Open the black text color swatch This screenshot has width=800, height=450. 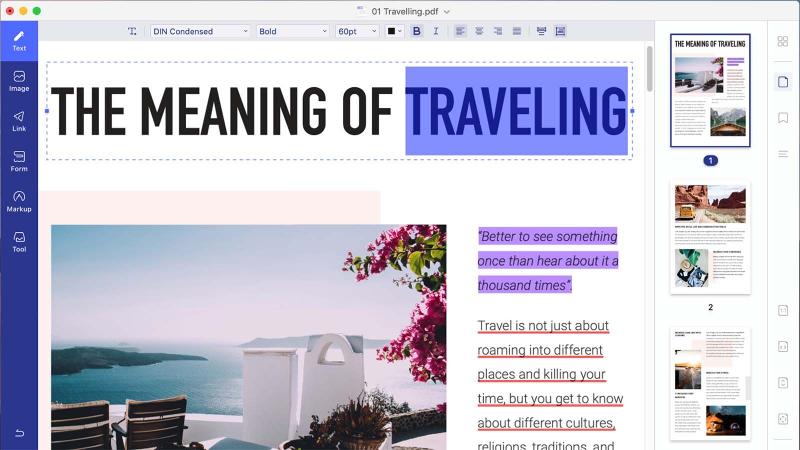tap(394, 31)
